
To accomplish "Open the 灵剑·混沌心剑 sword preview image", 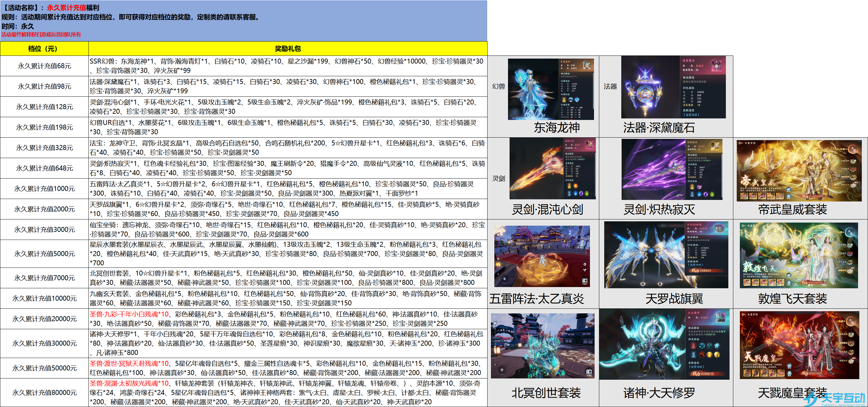I will 552,169.
